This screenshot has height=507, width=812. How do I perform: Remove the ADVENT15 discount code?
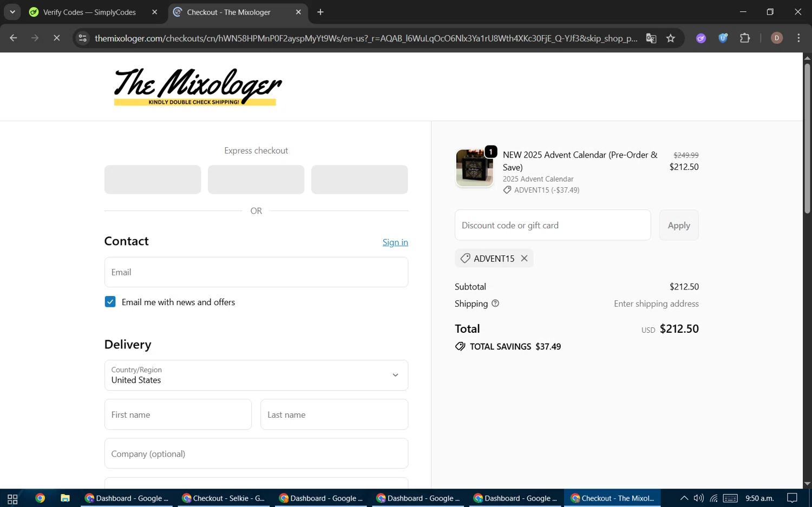coord(524,258)
